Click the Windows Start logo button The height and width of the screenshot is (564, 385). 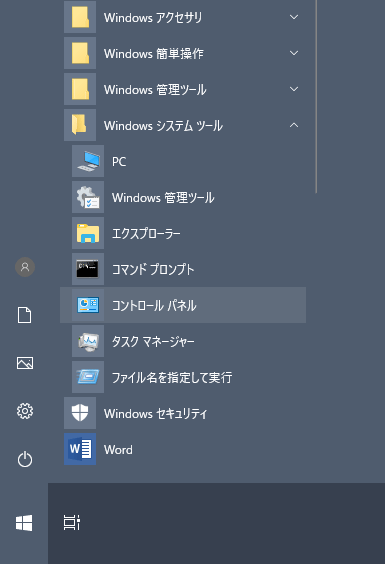tap(24, 523)
